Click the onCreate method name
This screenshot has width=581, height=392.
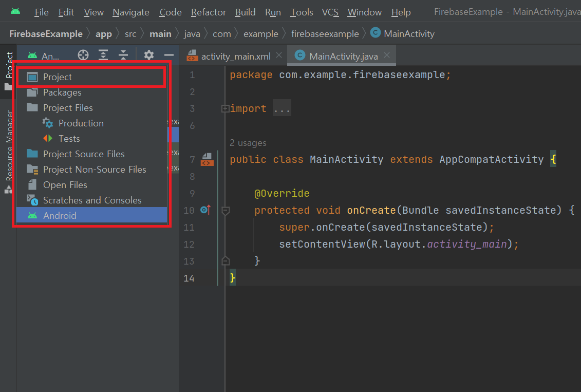click(371, 211)
